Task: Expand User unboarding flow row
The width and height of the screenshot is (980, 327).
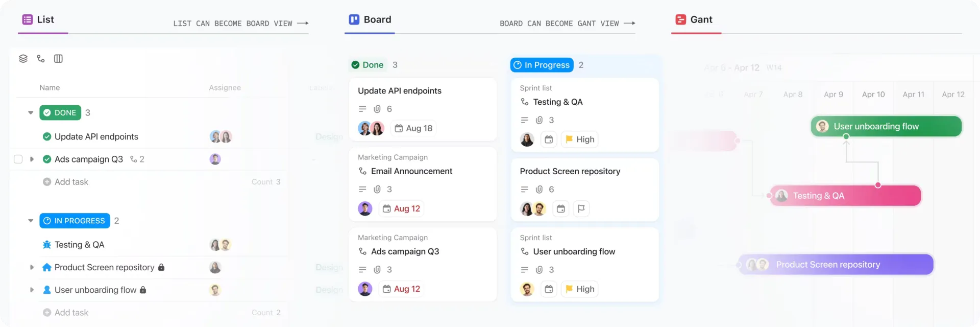Action: pyautogui.click(x=32, y=290)
